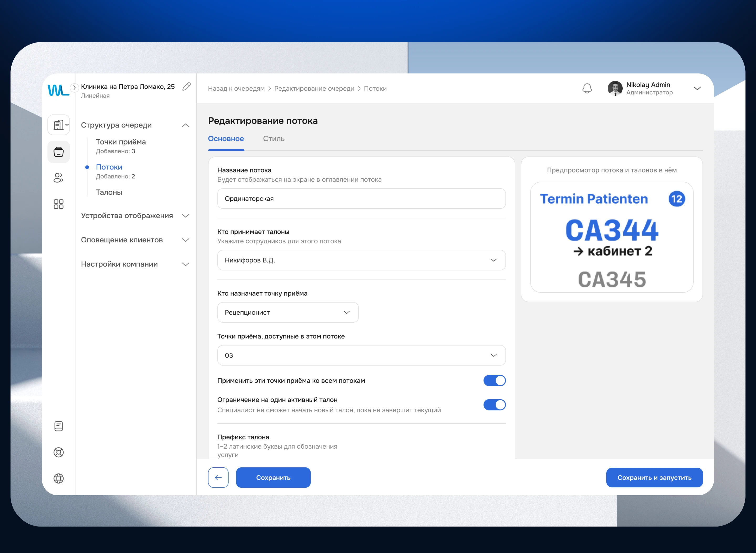
Task: Open the users icon in sidebar
Action: pyautogui.click(x=59, y=178)
